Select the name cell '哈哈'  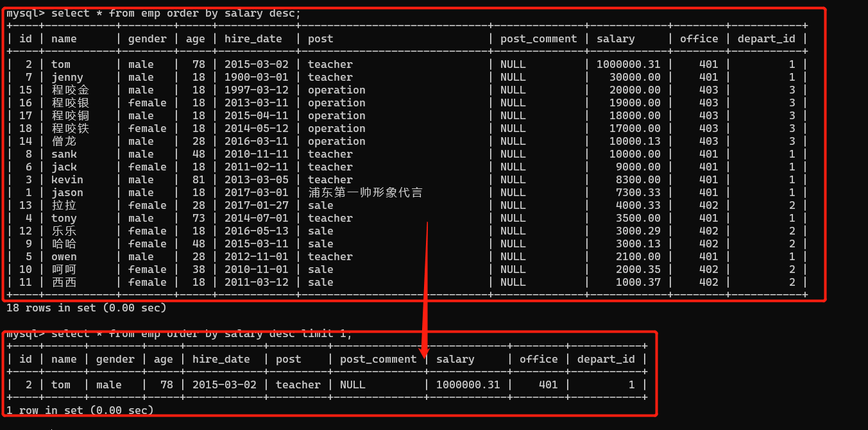click(64, 244)
